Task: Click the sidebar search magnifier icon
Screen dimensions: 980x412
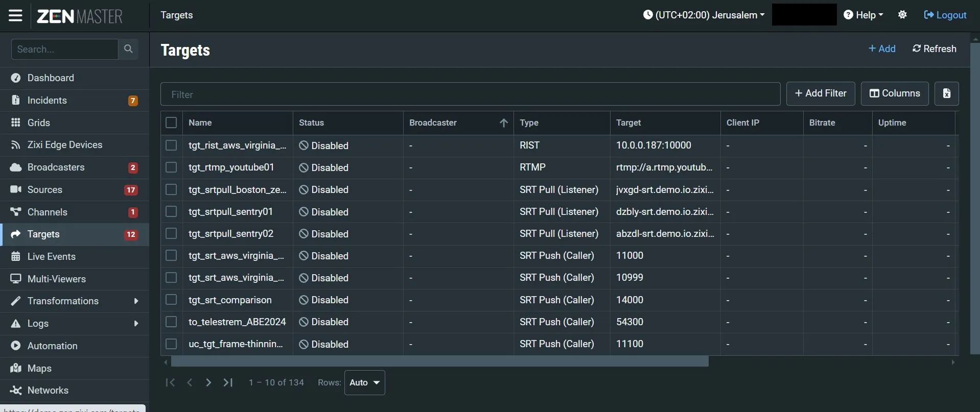Action: [x=128, y=49]
